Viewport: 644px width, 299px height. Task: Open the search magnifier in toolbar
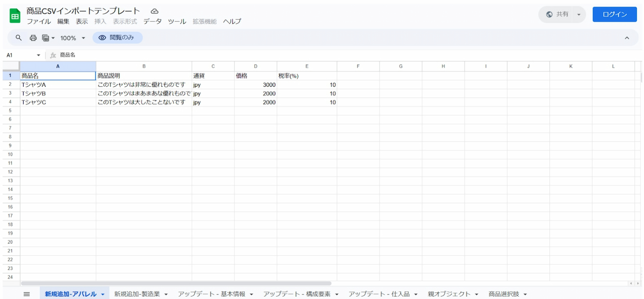(x=18, y=38)
